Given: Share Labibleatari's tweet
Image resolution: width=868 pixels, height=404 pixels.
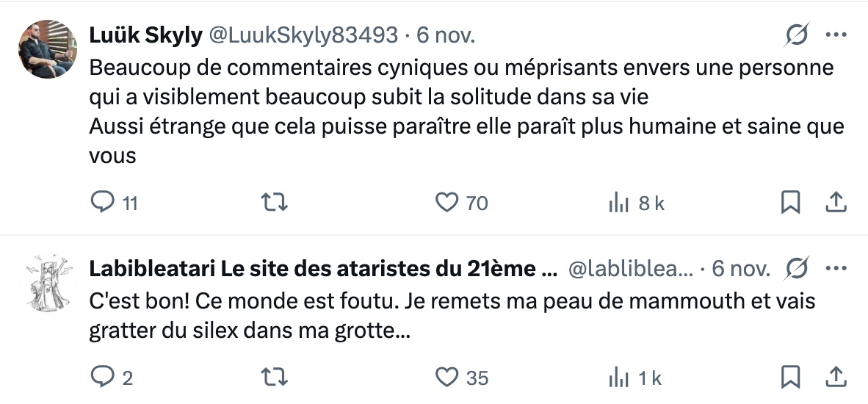Looking at the screenshot, I should point(836,378).
